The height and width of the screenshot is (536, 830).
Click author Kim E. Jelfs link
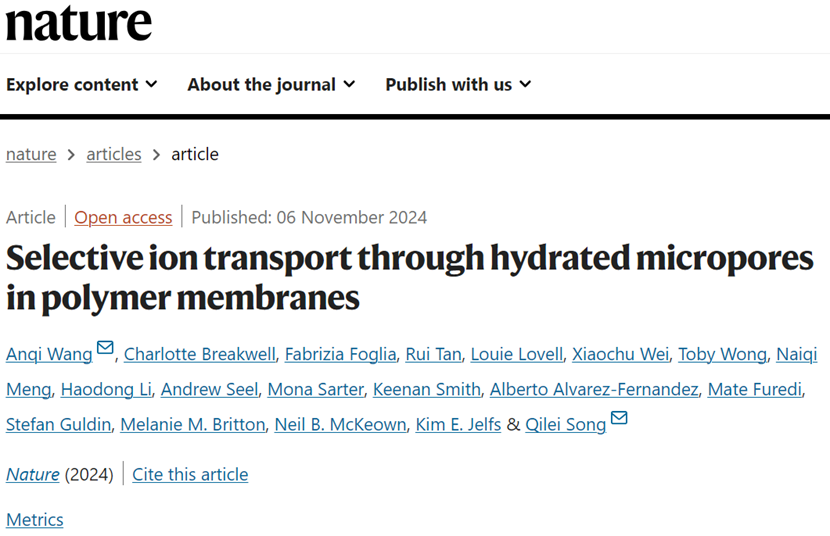458,424
